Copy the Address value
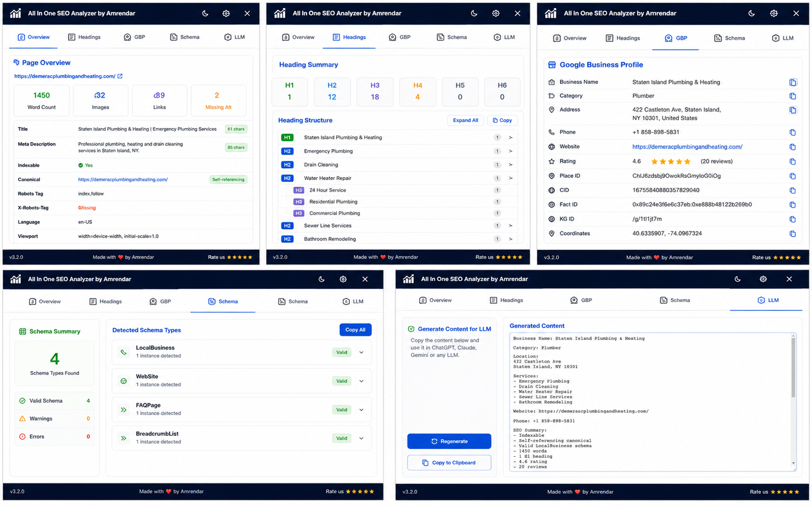The width and height of the screenshot is (812, 508). click(x=793, y=110)
